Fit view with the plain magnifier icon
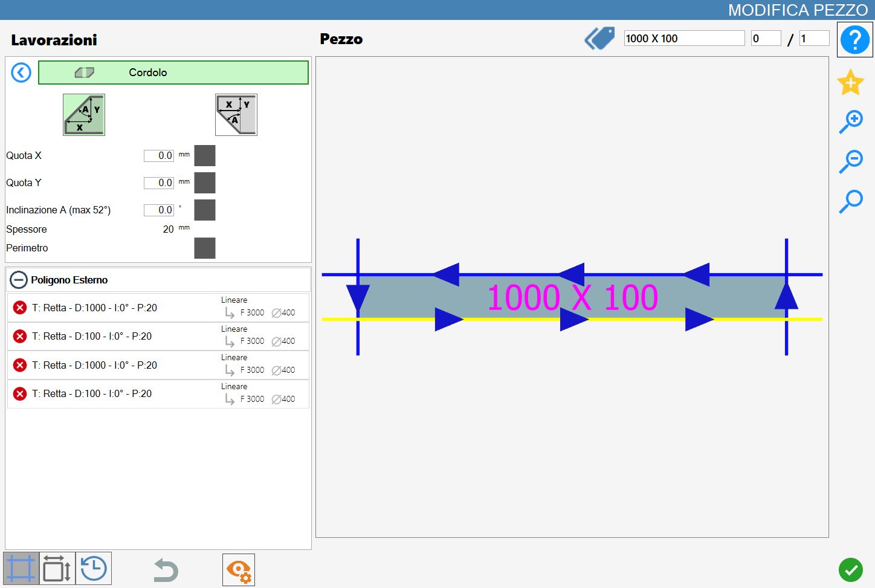Screen dimensions: 875x588 (x=851, y=201)
